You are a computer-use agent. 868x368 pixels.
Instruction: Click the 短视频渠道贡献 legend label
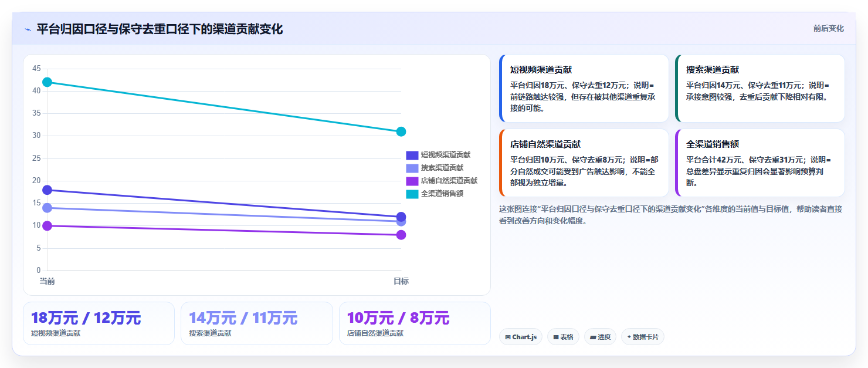point(446,155)
